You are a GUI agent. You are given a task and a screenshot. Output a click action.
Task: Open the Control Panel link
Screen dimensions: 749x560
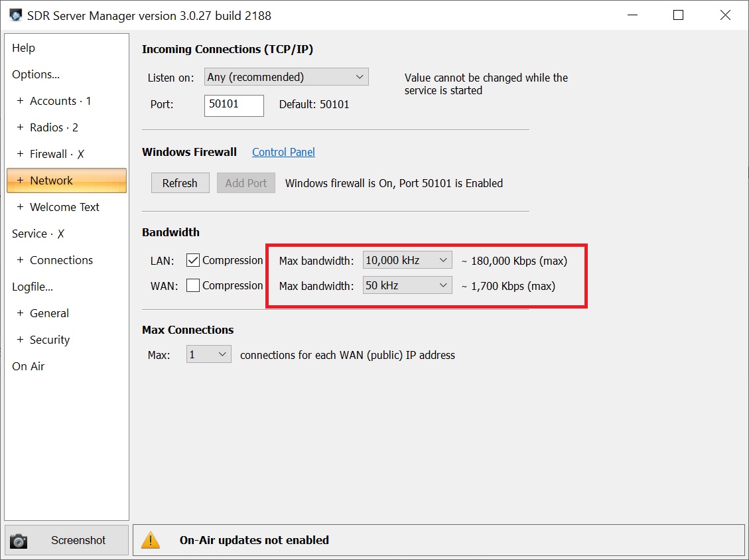[x=283, y=152]
